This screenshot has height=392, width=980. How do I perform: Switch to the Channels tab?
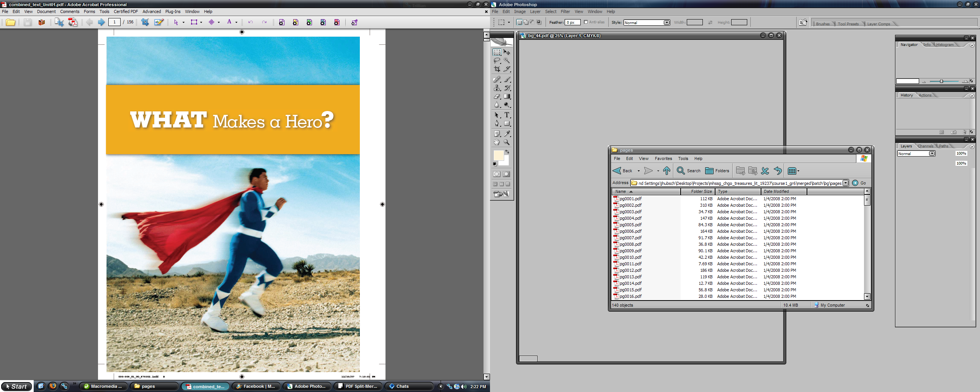[925, 146]
